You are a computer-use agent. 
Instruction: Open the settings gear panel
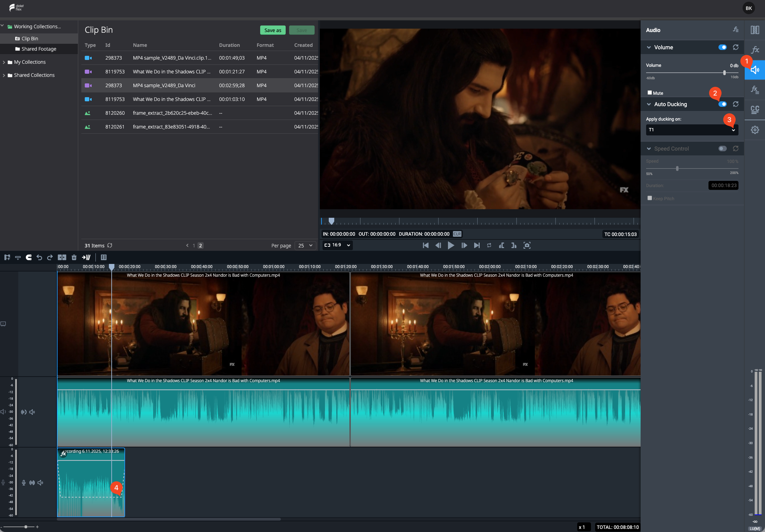pos(755,130)
